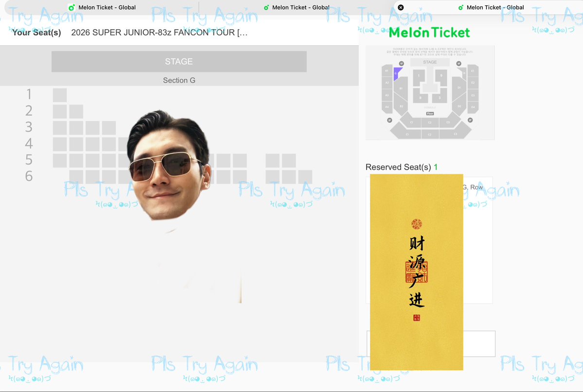Click row number 1 label
The image size is (583, 392).
(x=29, y=94)
